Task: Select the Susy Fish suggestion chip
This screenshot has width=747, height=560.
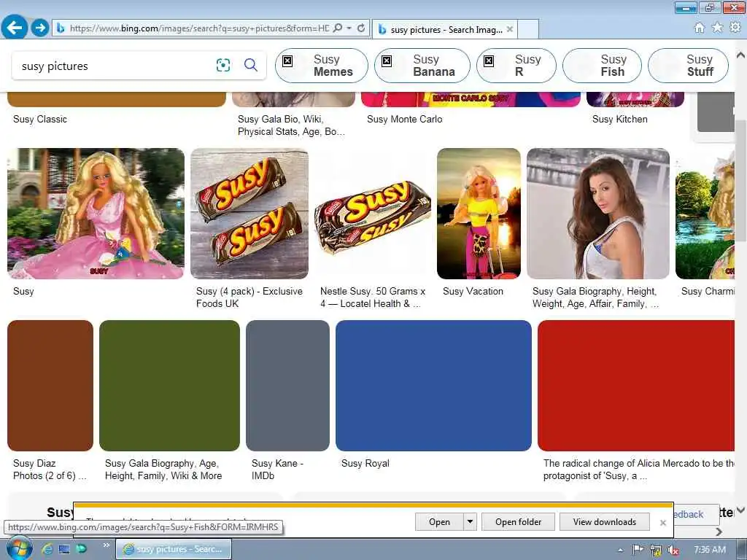Action: [602, 66]
